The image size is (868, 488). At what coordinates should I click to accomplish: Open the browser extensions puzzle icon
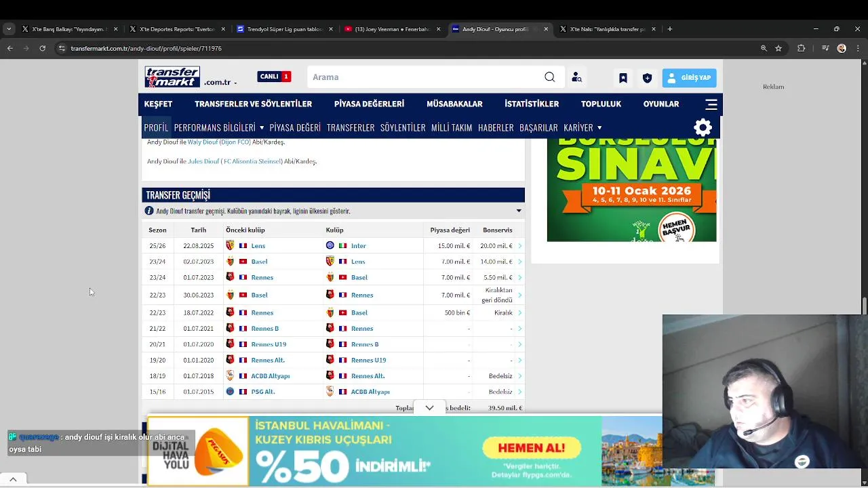(801, 48)
